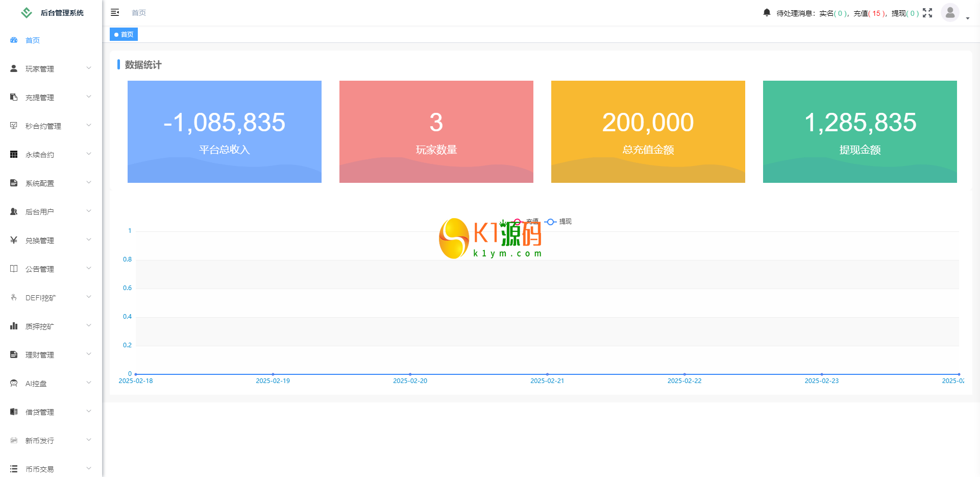Click the 后台管理系统 logo icon

[x=27, y=13]
